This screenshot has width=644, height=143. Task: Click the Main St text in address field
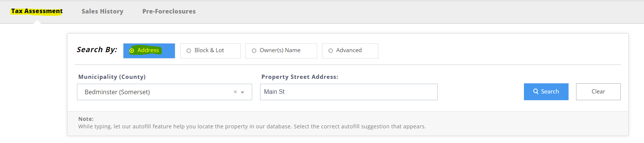(274, 92)
